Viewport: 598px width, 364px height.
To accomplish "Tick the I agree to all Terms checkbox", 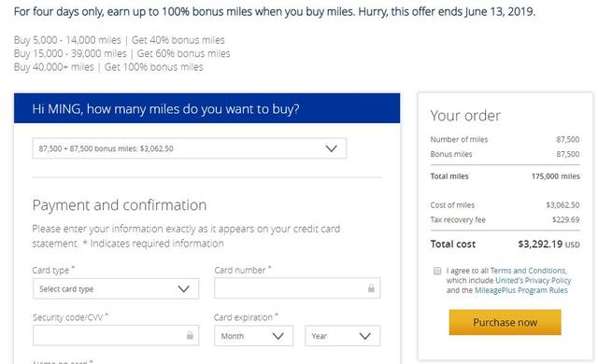I will tap(437, 271).
